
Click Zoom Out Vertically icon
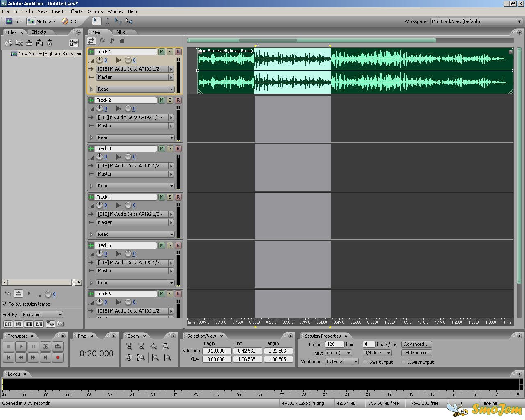tap(167, 358)
